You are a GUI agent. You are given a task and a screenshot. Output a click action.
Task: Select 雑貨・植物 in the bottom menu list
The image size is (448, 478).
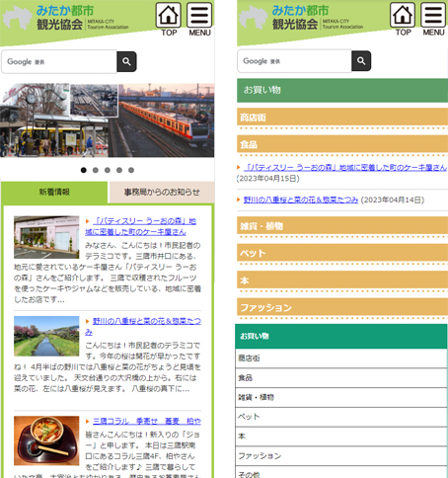click(341, 397)
